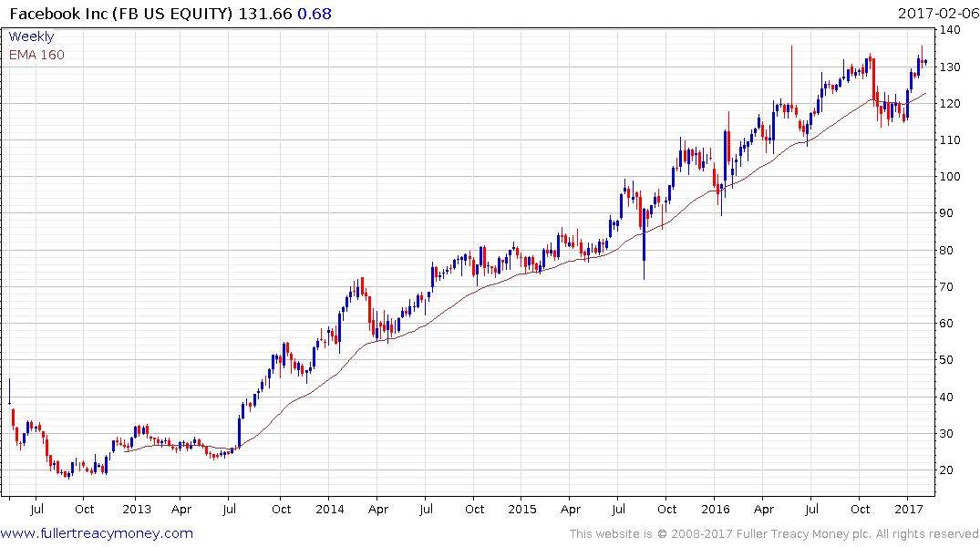Click the 110 price axis label

[950, 139]
